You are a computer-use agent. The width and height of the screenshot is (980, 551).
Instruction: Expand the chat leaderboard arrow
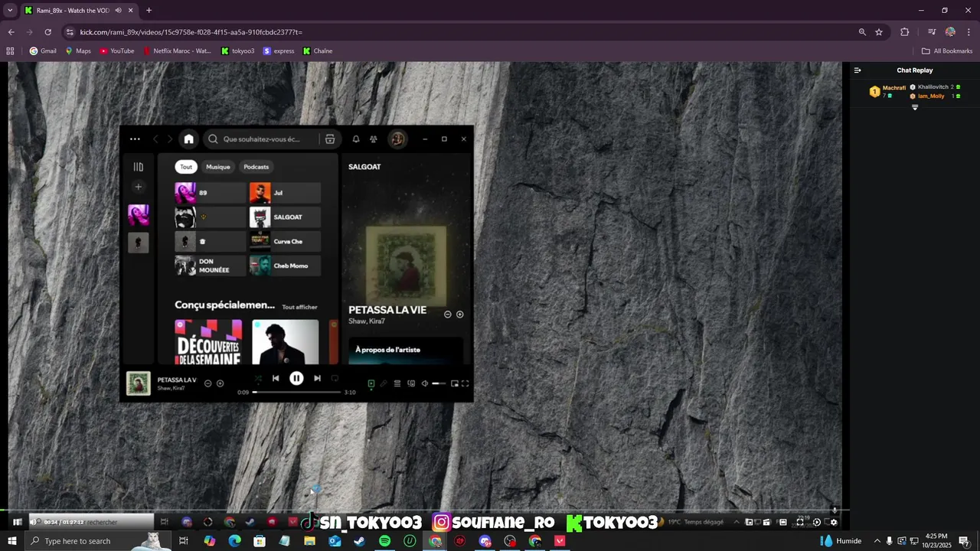(x=915, y=108)
